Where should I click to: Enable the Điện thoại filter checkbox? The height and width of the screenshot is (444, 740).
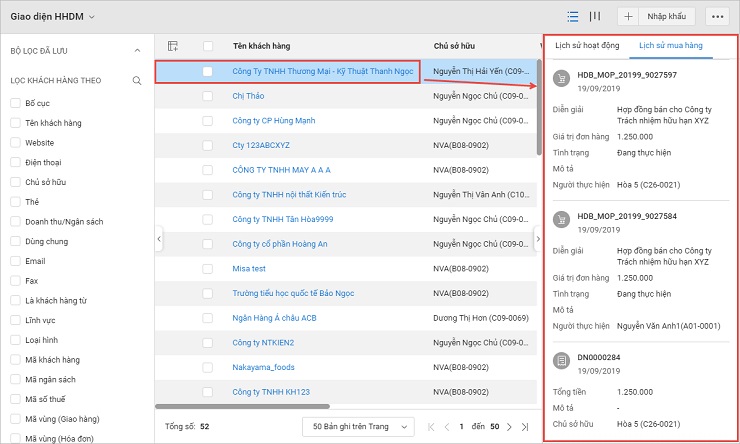click(x=16, y=162)
